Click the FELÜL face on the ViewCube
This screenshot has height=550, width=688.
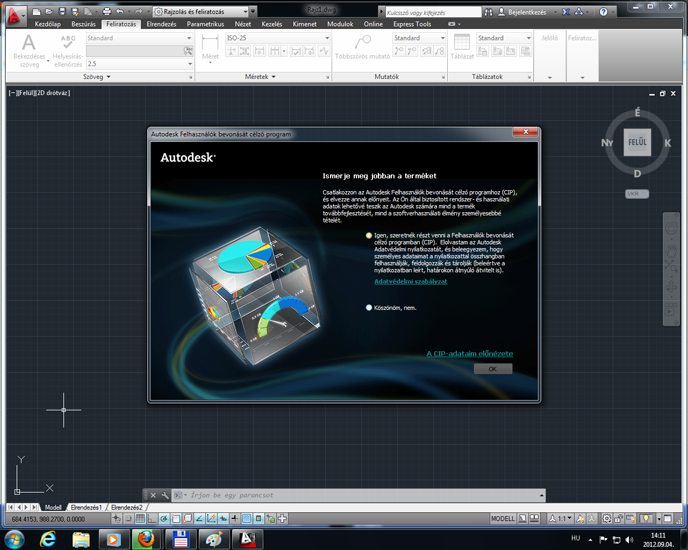(637, 143)
